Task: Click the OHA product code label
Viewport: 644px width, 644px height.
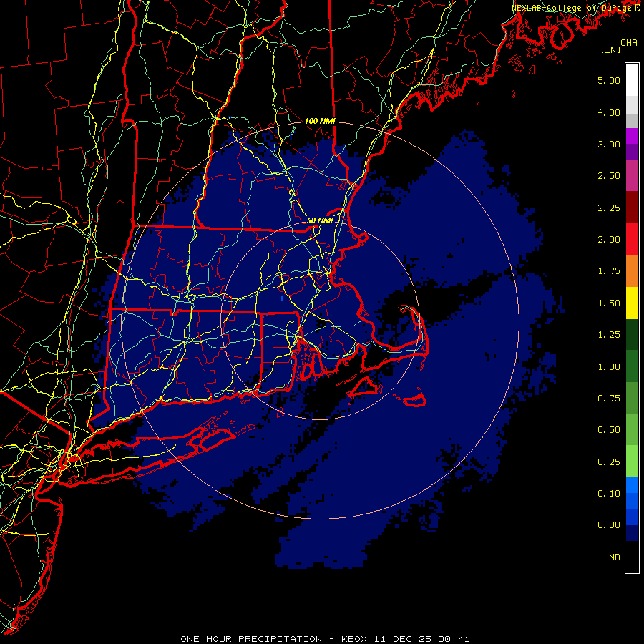Action: tap(629, 43)
